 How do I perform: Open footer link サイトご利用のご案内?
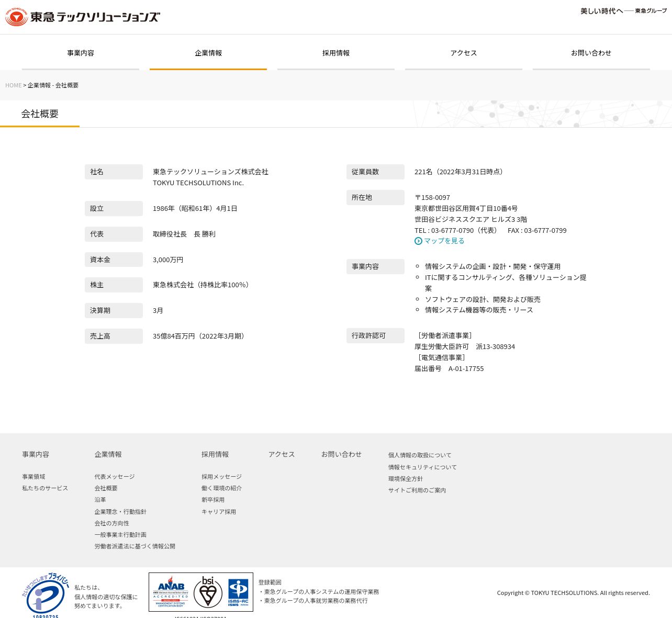pos(417,490)
